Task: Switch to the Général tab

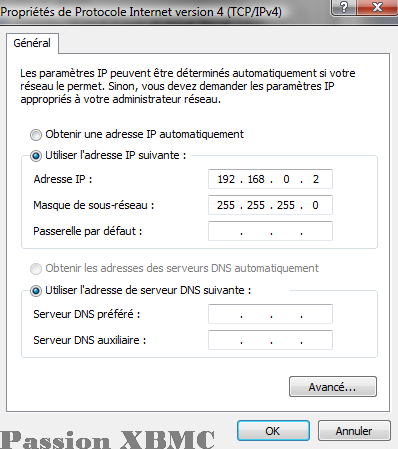Action: click(x=32, y=43)
